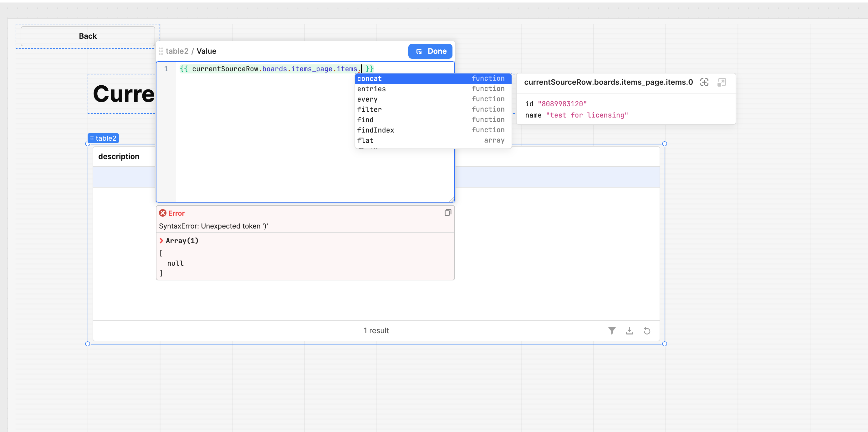The height and width of the screenshot is (432, 868).
Task: Click currentSourceRow.boards.items_page.items.0 title
Action: 608,82
